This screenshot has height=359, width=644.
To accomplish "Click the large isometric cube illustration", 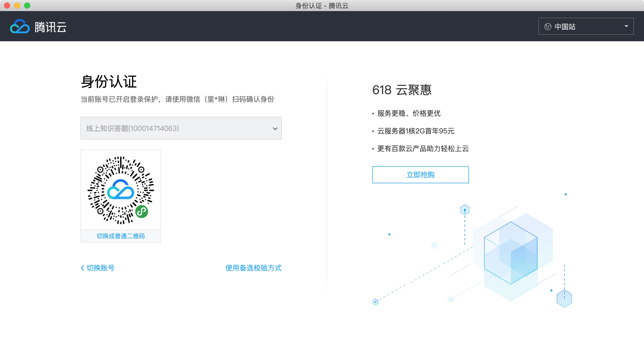I will (511, 253).
